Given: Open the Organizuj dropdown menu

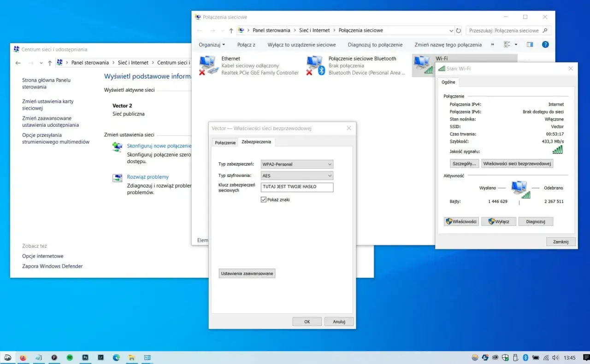Looking at the screenshot, I should pos(212,45).
